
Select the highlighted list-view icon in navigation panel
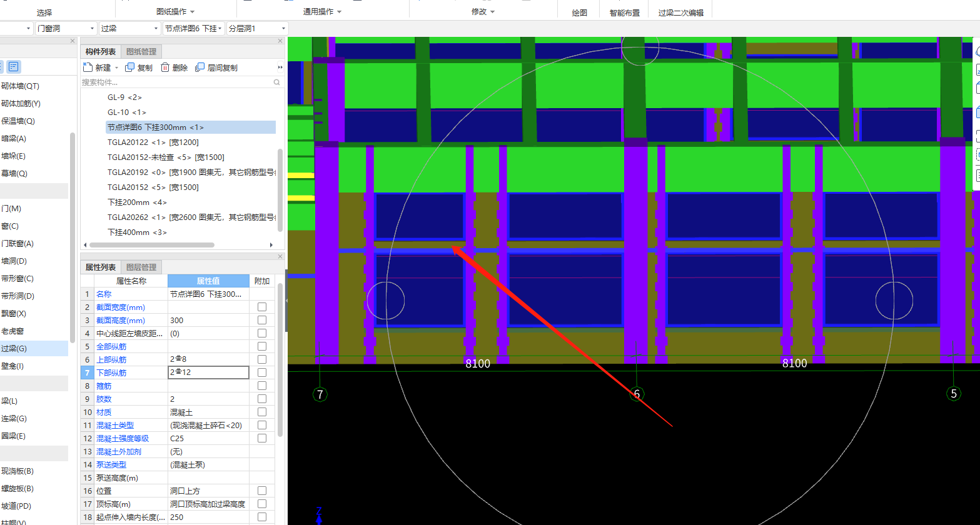(14, 66)
